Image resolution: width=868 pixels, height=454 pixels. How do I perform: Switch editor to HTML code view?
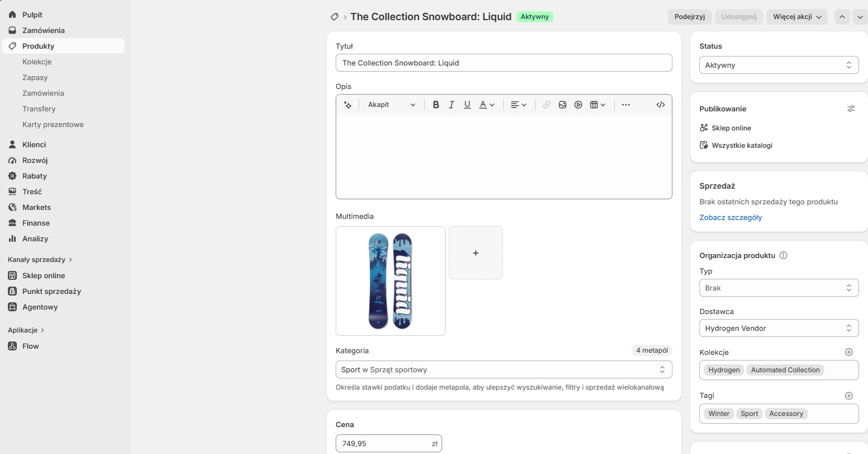(x=661, y=105)
